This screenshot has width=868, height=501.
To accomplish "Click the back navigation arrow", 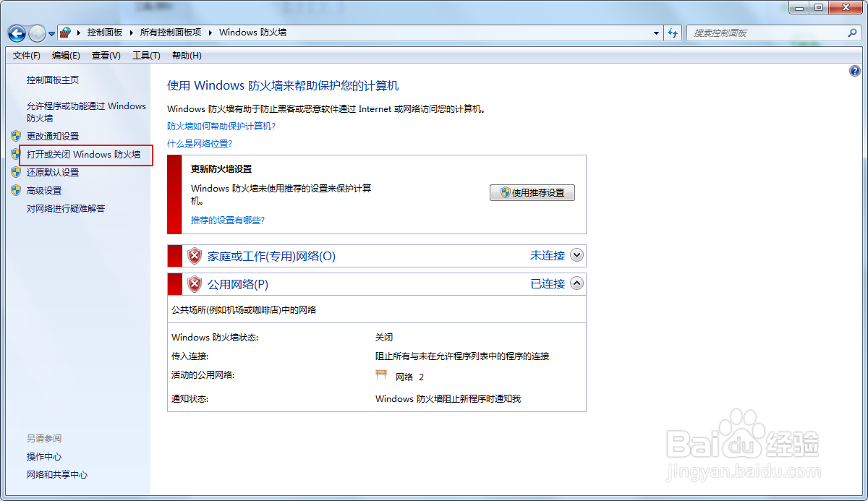I will point(16,33).
